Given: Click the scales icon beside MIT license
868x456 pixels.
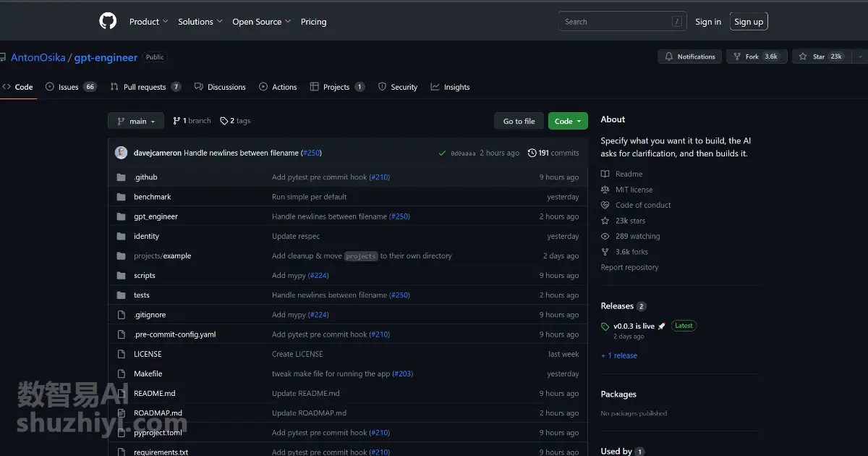Looking at the screenshot, I should [x=605, y=190].
